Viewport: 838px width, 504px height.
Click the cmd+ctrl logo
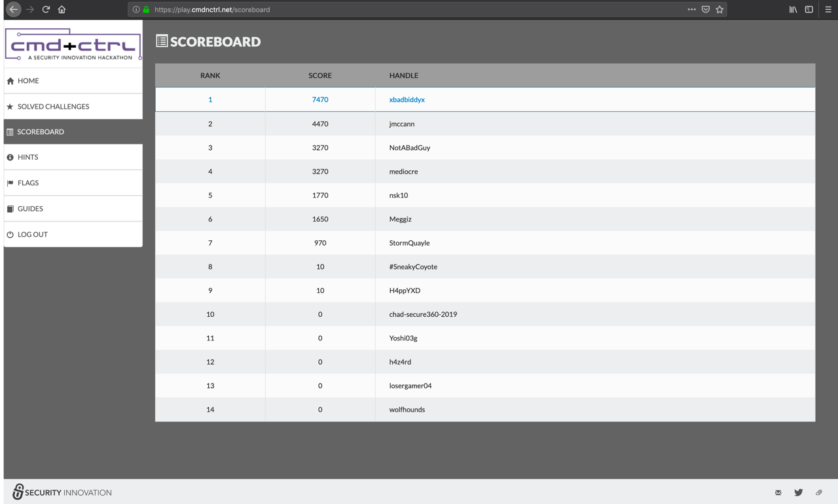[x=73, y=45]
